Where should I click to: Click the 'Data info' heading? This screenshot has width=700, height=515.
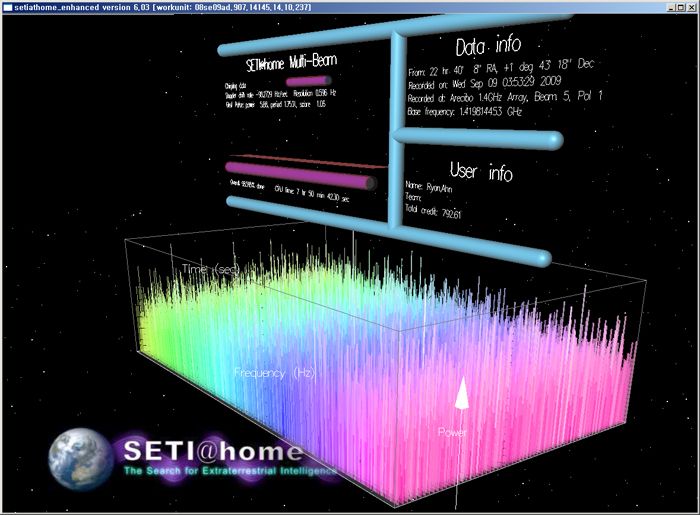488,46
